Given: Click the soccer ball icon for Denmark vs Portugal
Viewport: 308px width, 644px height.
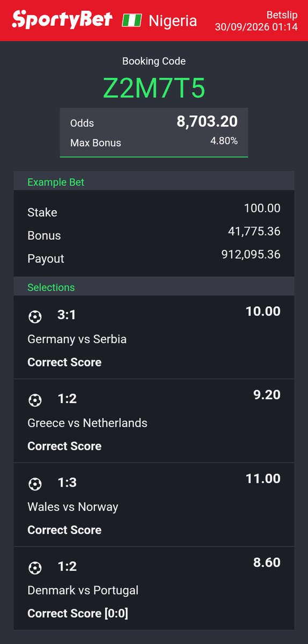Looking at the screenshot, I should click(x=35, y=568).
